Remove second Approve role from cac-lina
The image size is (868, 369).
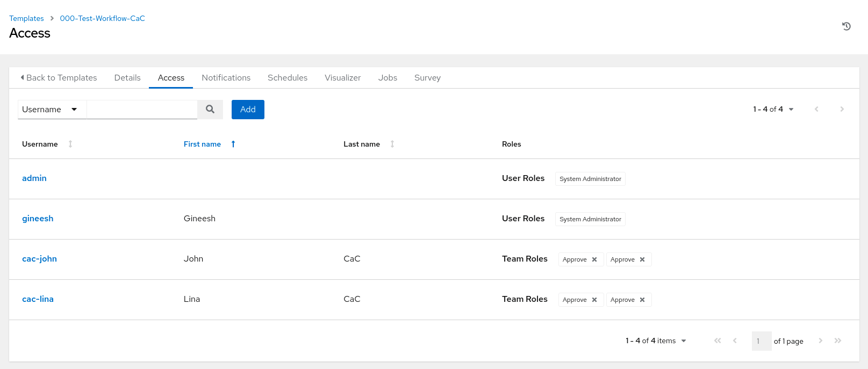(x=642, y=300)
